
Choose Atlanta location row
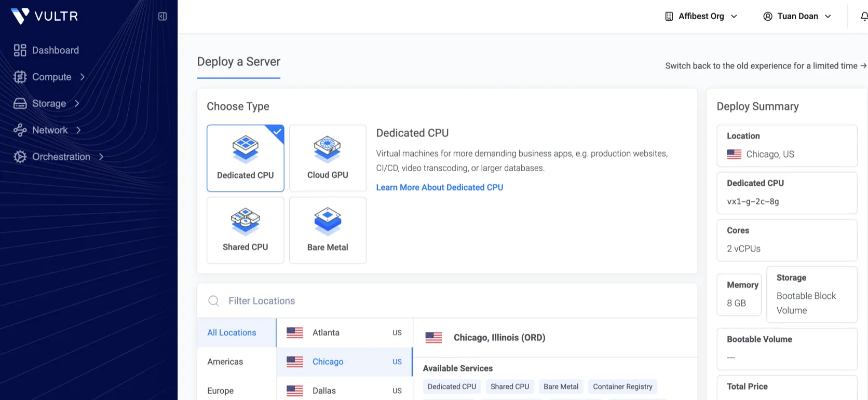(345, 333)
